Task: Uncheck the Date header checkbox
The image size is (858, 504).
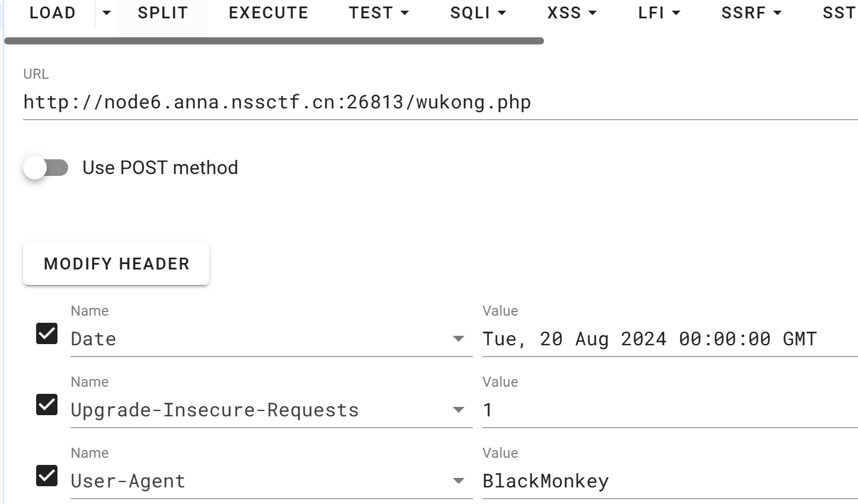Action: [47, 333]
